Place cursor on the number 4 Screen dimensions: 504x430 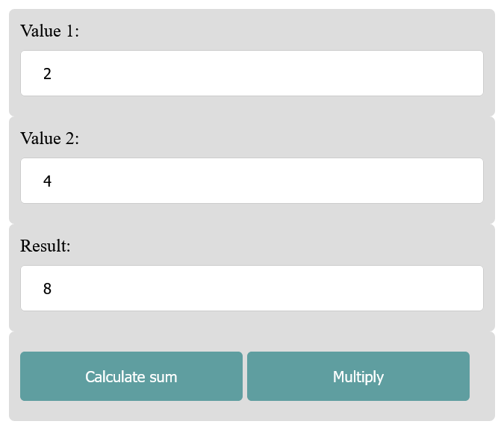pyautogui.click(x=47, y=181)
